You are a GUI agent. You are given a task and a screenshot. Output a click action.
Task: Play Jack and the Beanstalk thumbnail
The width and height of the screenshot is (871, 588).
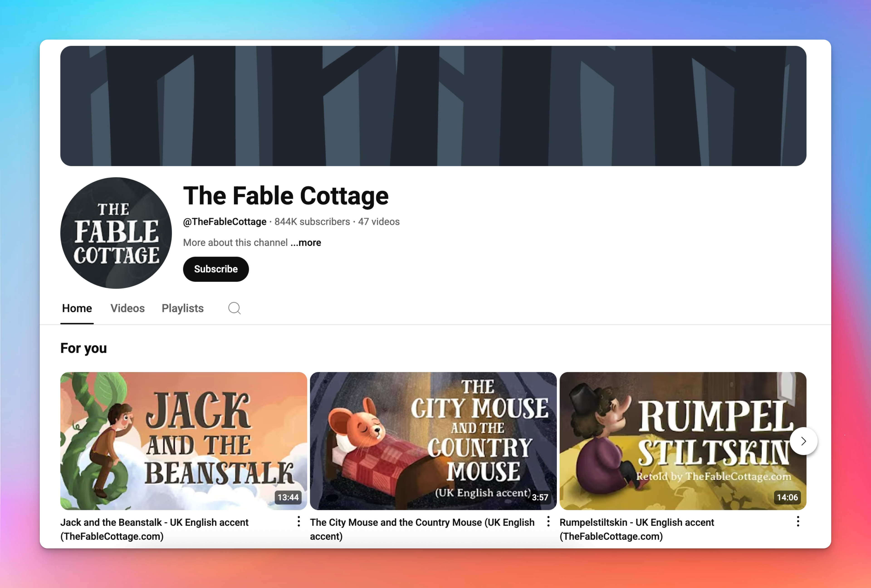coord(184,441)
